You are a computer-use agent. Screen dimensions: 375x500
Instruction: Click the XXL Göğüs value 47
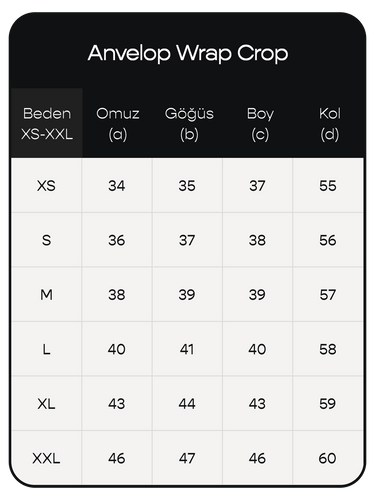[x=187, y=458]
